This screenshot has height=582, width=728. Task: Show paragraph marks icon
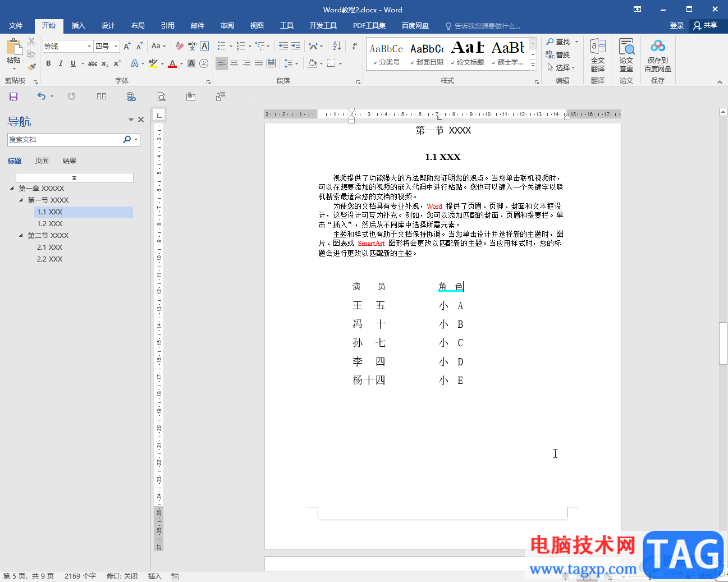point(354,46)
